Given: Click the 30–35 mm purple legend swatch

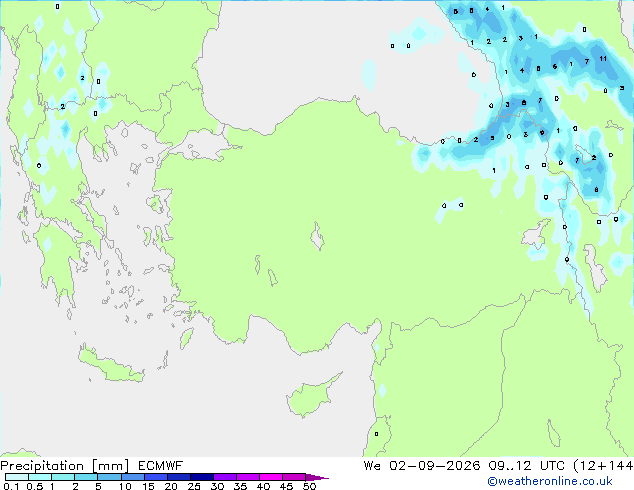Looking at the screenshot, I should pyautogui.click(x=224, y=477).
